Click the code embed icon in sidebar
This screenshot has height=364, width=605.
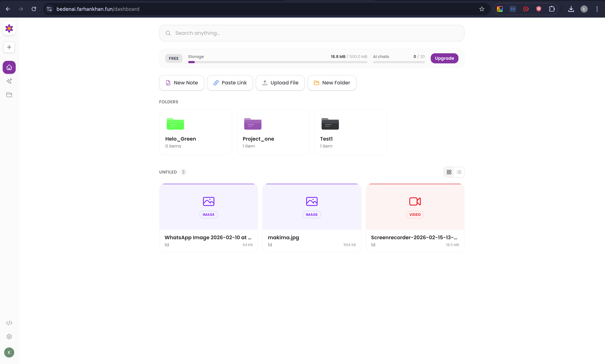(9, 323)
